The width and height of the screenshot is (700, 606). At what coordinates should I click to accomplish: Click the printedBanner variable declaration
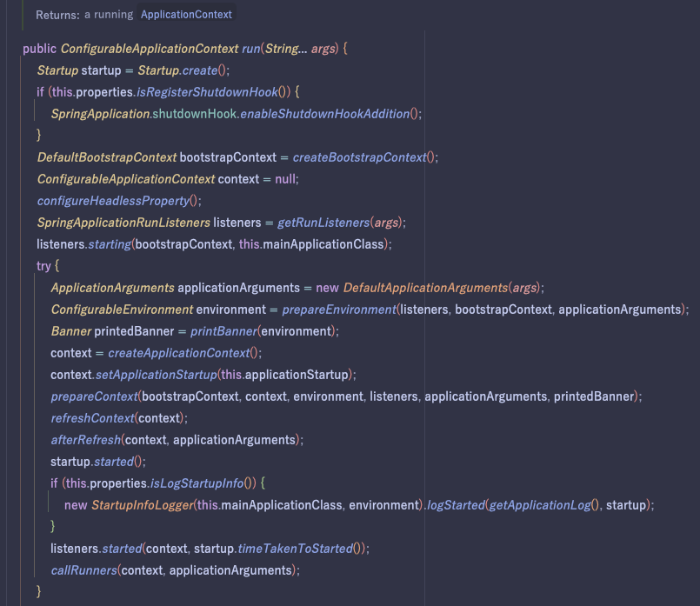[x=134, y=331]
